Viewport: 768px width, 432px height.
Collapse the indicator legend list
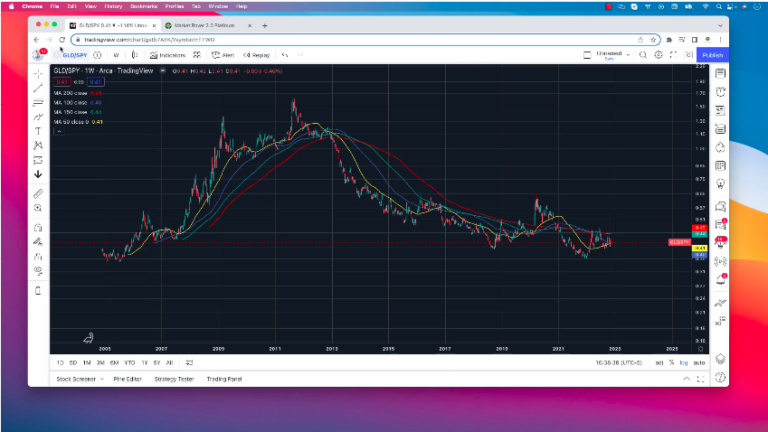pyautogui.click(x=59, y=131)
